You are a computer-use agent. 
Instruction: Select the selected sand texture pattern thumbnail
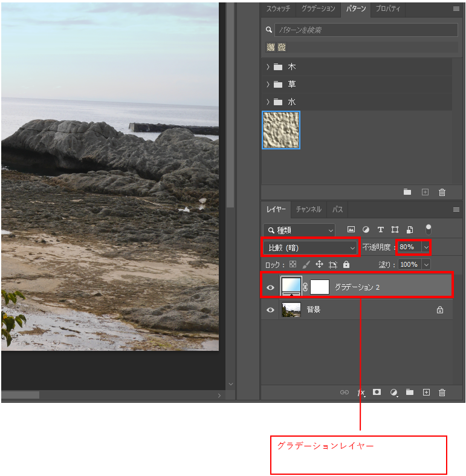tap(281, 130)
